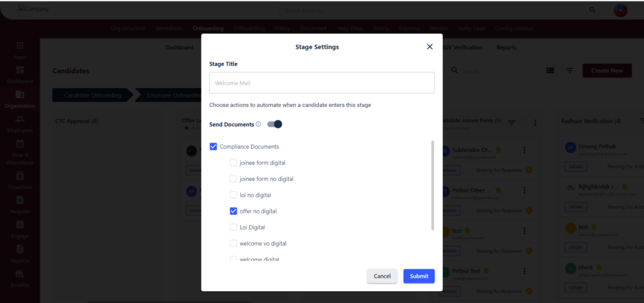Viewport: 644px width, 303px height.
Task: Check the joinee form digital checkbox
Action: click(x=233, y=163)
